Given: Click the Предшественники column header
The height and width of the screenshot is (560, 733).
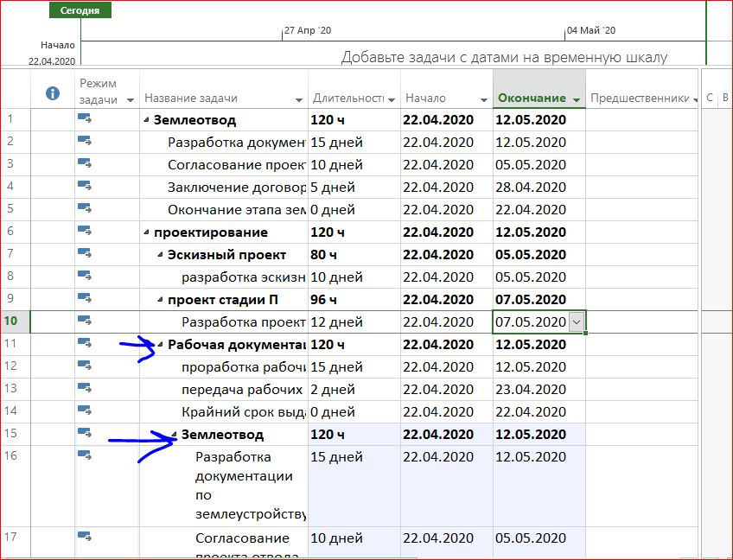Looking at the screenshot, I should (638, 99).
